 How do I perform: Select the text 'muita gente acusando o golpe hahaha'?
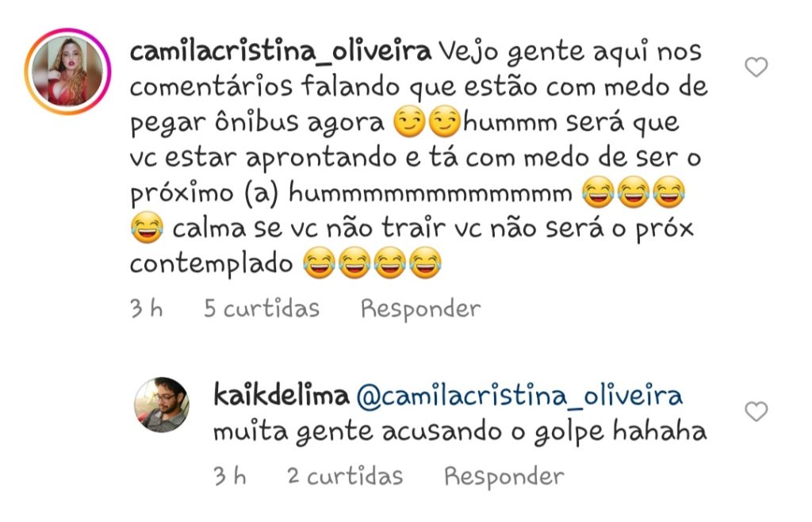(460, 433)
